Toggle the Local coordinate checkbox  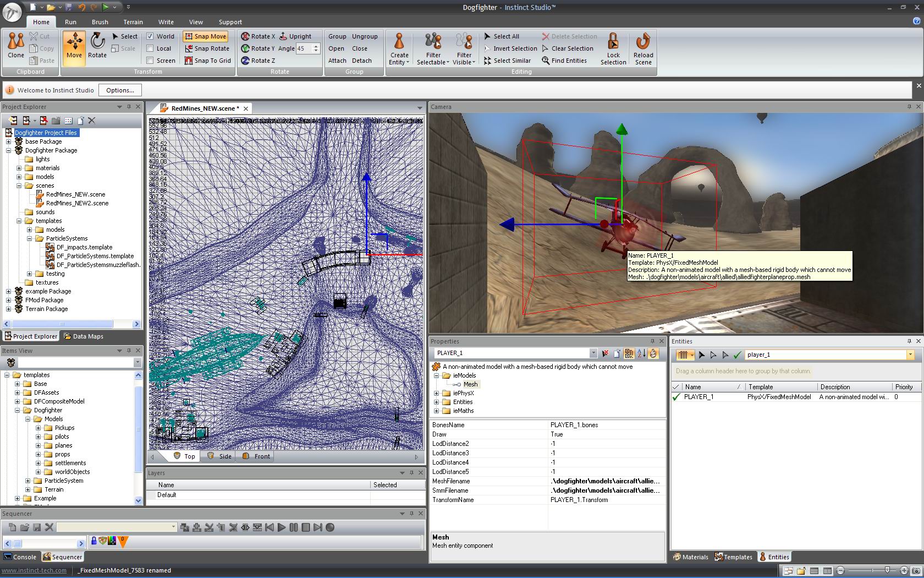pos(150,48)
